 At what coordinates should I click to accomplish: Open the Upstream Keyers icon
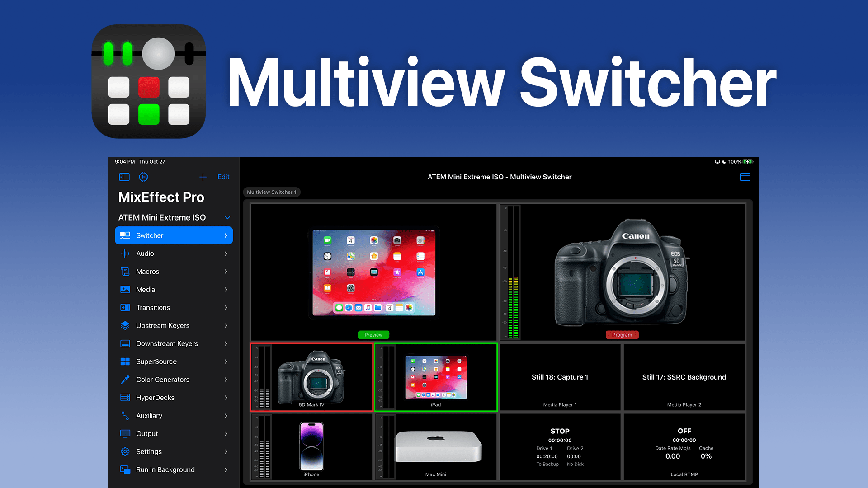click(x=125, y=325)
